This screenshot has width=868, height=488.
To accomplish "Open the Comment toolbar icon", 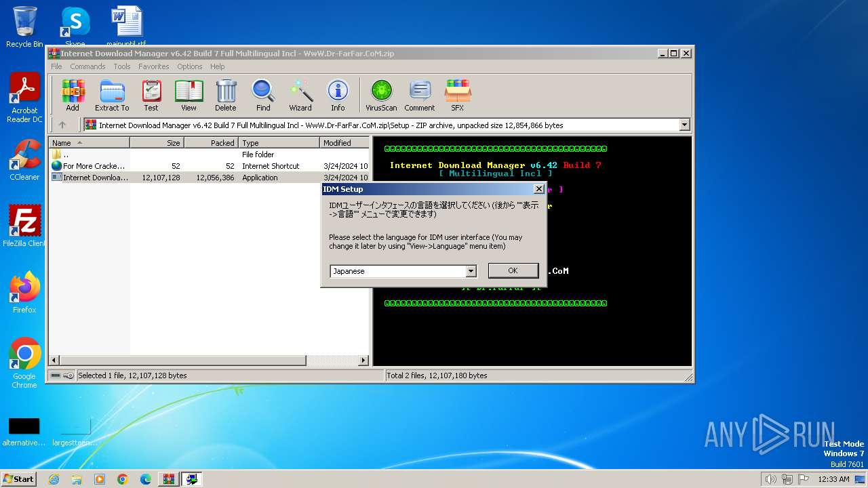I will click(420, 95).
